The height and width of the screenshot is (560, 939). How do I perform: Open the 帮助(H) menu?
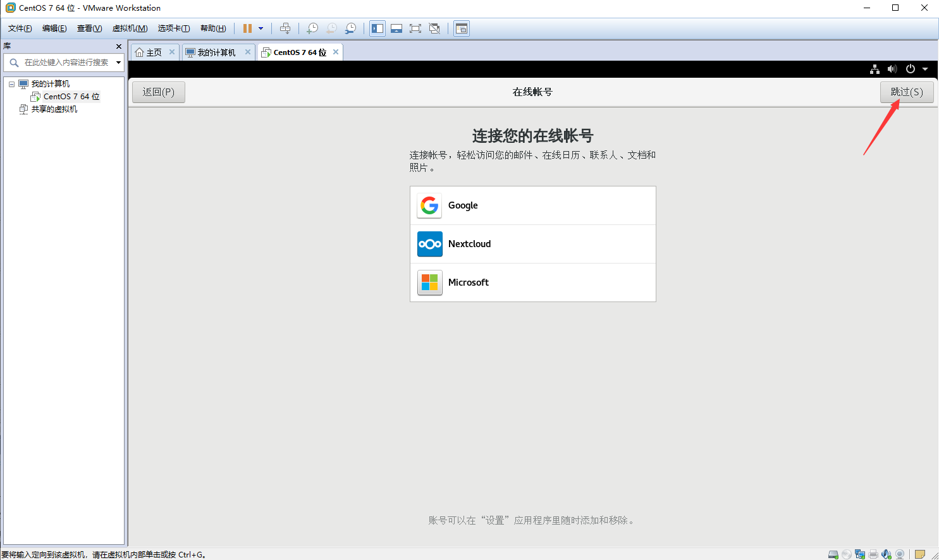click(x=213, y=28)
